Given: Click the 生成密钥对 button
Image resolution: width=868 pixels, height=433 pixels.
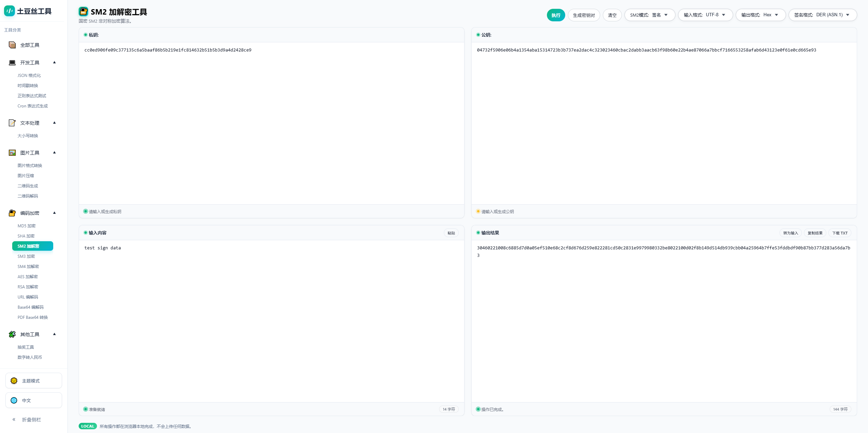Looking at the screenshot, I should (584, 15).
